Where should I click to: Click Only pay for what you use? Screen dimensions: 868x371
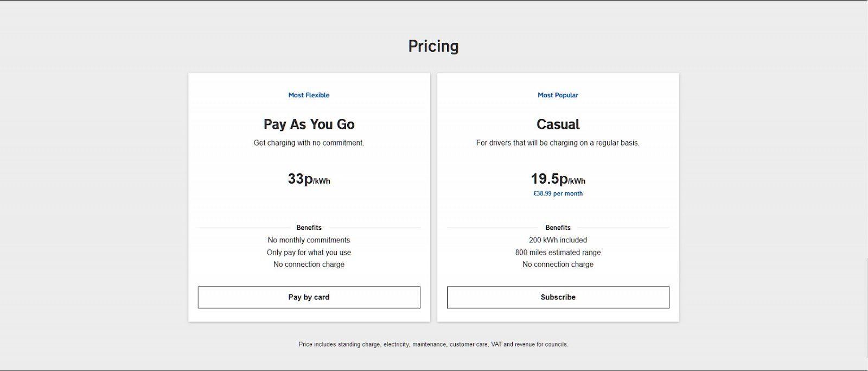pyautogui.click(x=309, y=253)
